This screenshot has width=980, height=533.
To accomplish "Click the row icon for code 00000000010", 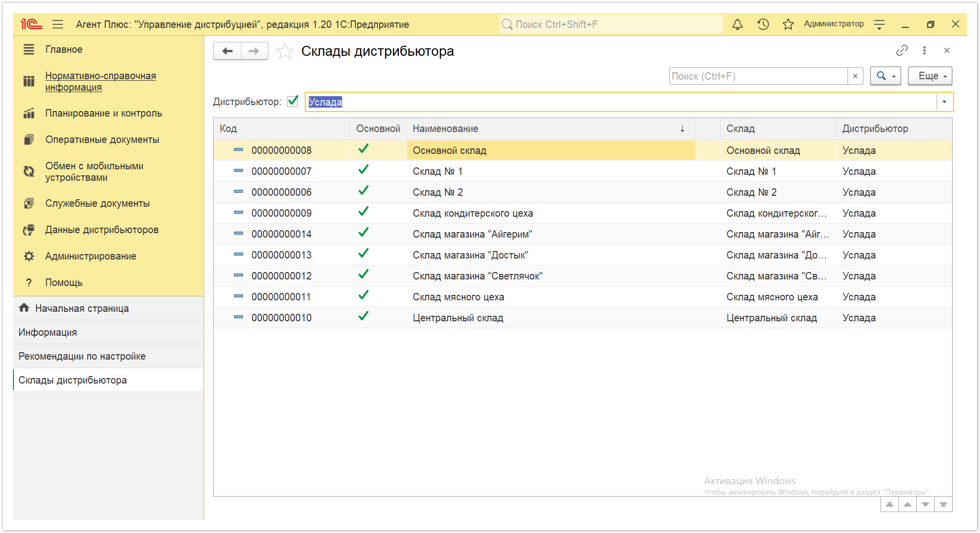I will 239,317.
